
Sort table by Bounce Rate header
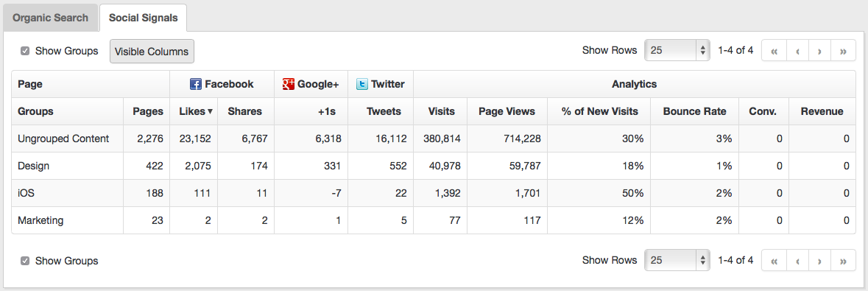[694, 111]
